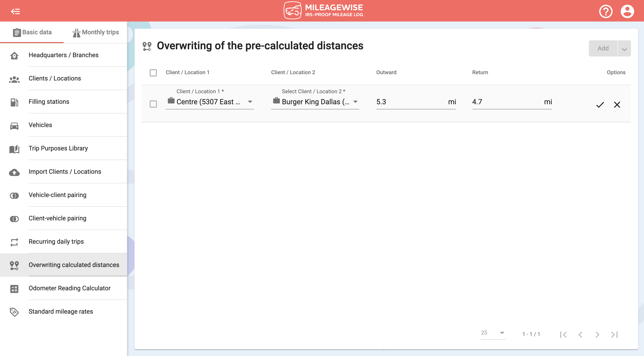Click the MileageWise logo
This screenshot has width=644, height=356.
[323, 11]
